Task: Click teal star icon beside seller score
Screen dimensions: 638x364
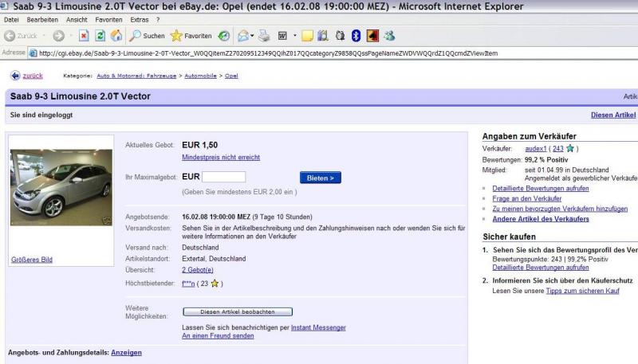Action: 570,148
